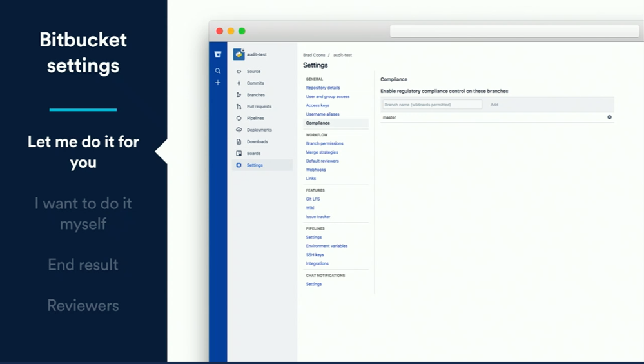
Task: Open the Username aliases link
Action: (x=322, y=114)
